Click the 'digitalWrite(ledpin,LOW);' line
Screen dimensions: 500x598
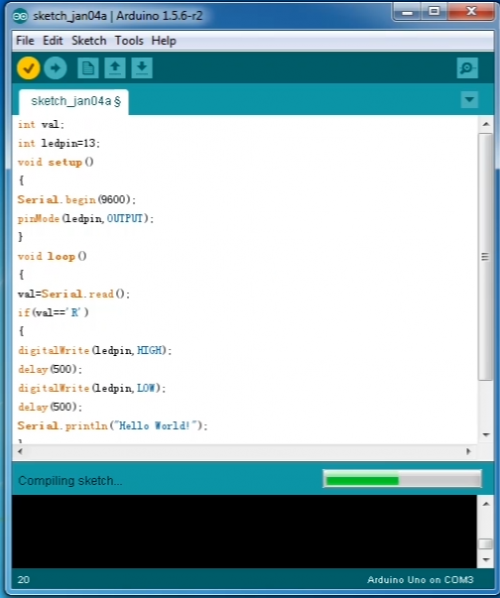tap(92, 388)
